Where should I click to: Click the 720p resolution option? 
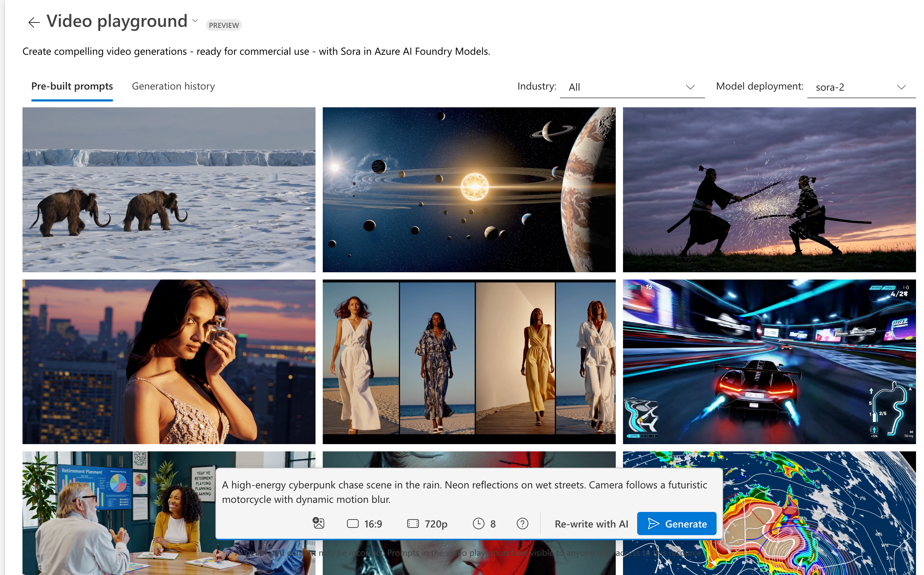(x=427, y=524)
